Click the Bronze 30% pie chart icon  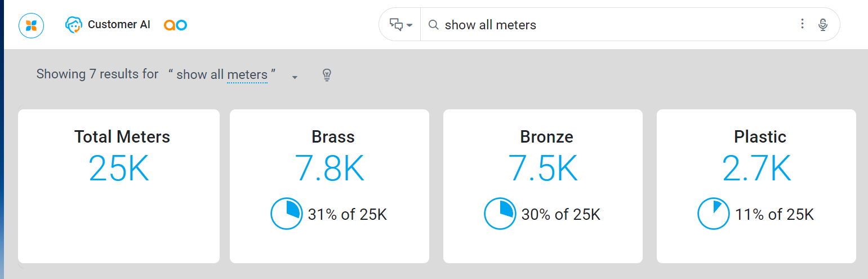pyautogui.click(x=500, y=214)
